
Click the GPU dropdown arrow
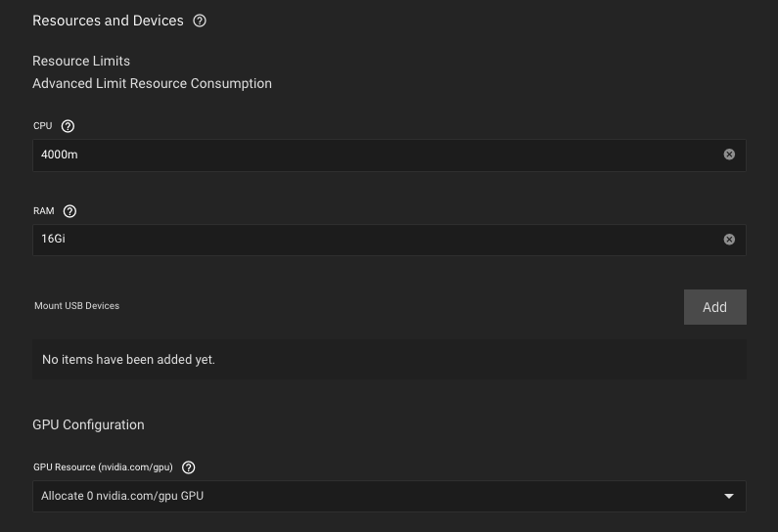pos(729,497)
